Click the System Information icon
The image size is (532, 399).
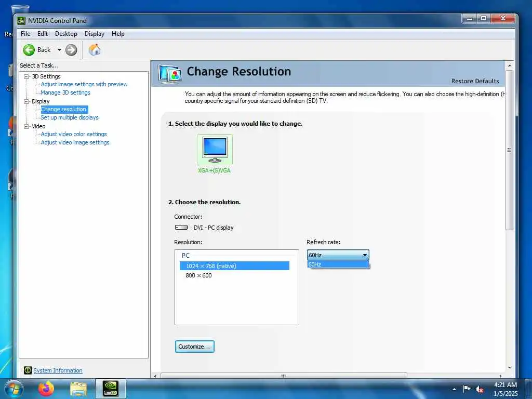pos(28,370)
